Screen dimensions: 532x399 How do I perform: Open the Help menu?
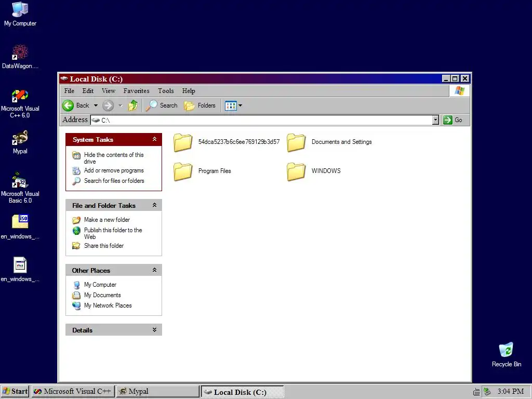click(189, 91)
